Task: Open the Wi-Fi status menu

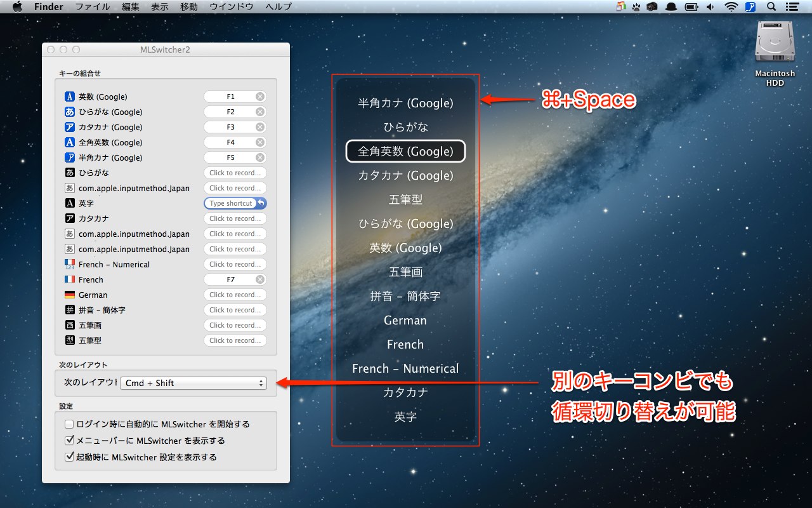Action: [x=731, y=7]
